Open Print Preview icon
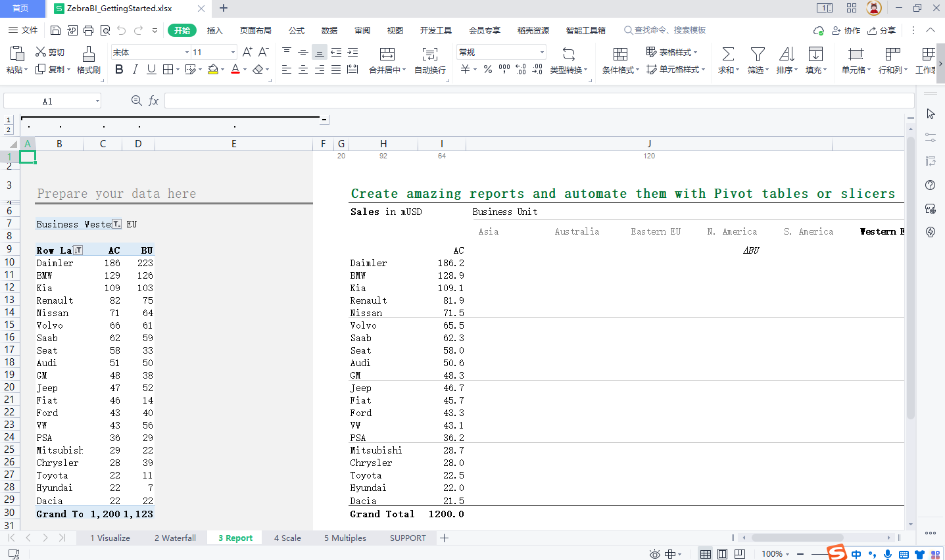The image size is (945, 560). click(x=105, y=30)
